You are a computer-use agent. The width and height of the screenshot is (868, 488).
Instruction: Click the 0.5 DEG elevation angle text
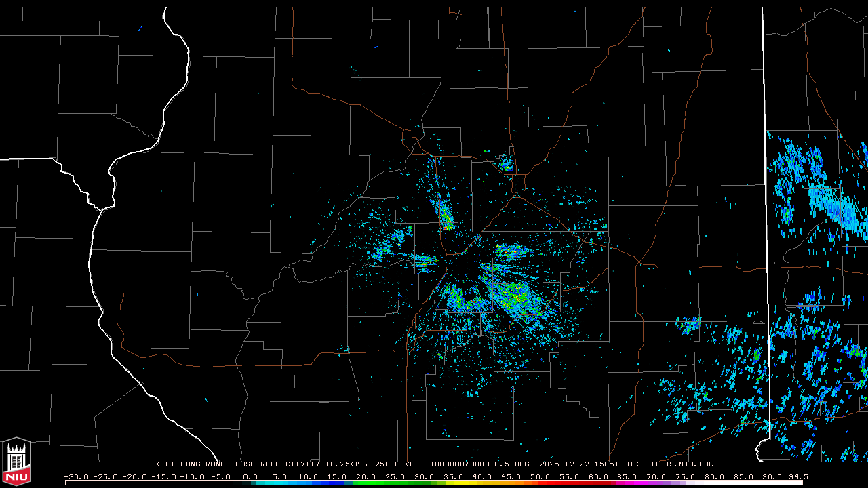pyautogui.click(x=517, y=464)
